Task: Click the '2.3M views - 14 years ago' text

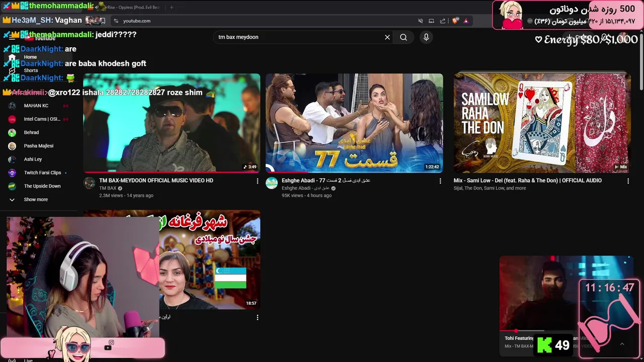Action: click(x=126, y=195)
